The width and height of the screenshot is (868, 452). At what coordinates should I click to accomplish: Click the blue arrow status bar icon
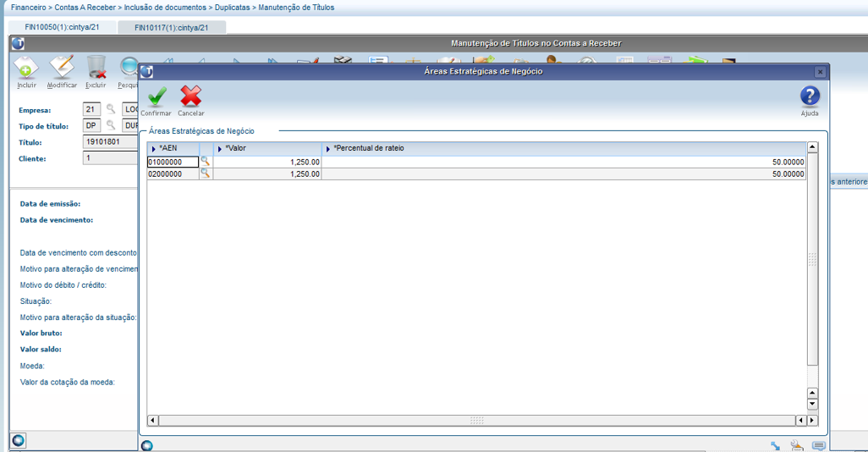point(775,445)
